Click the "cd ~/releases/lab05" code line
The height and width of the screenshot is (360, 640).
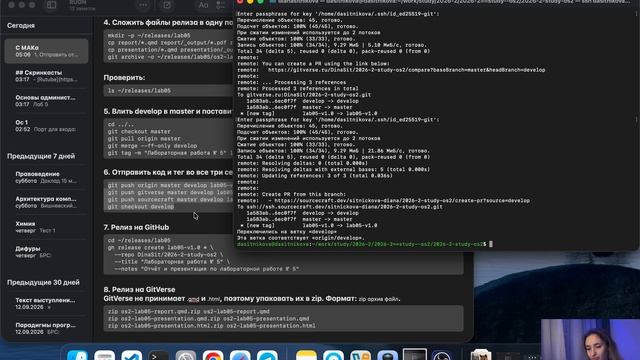pos(139,240)
